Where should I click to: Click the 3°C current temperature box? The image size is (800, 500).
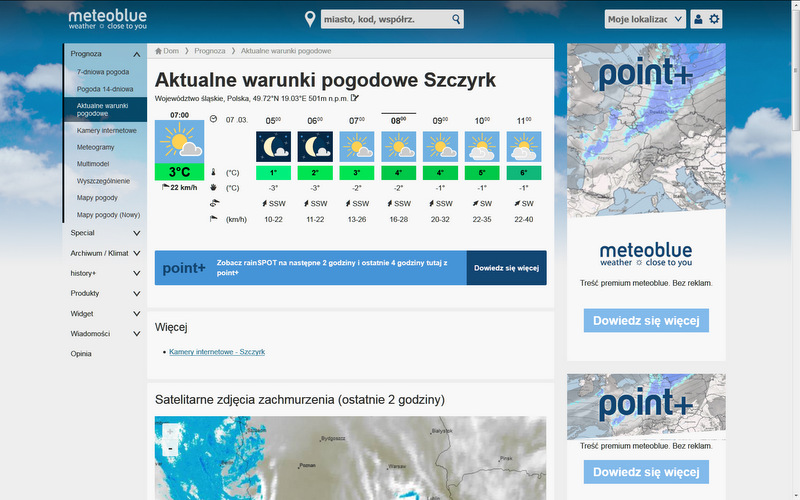179,172
